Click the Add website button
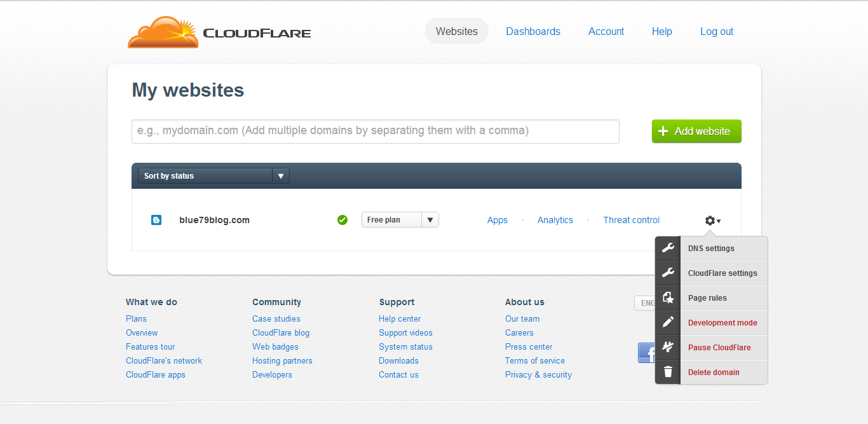The height and width of the screenshot is (424, 868). [696, 131]
